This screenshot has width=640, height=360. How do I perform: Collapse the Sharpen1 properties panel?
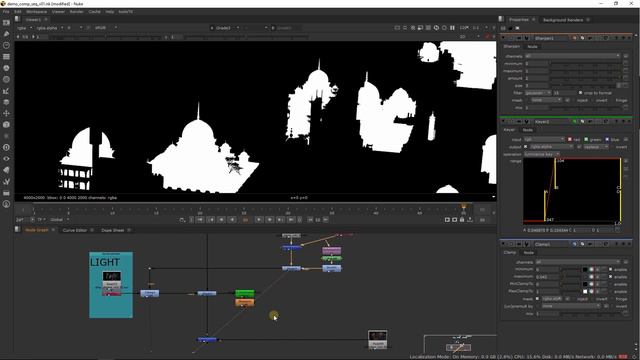pyautogui.click(x=503, y=38)
